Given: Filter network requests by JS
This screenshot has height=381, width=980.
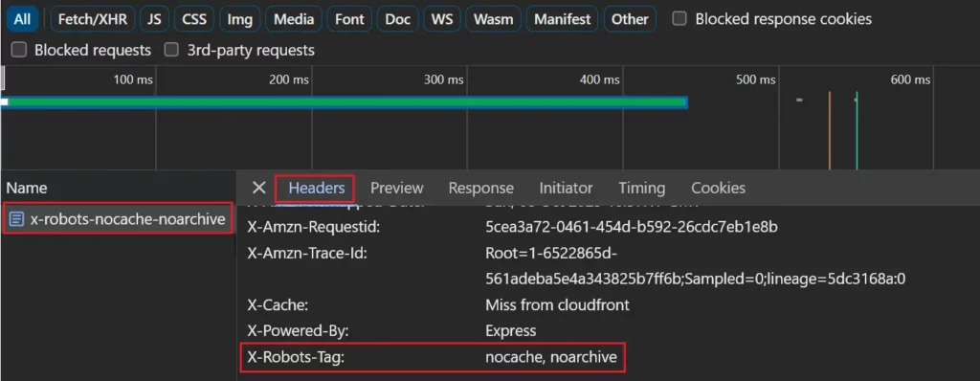Looking at the screenshot, I should pyautogui.click(x=154, y=19).
